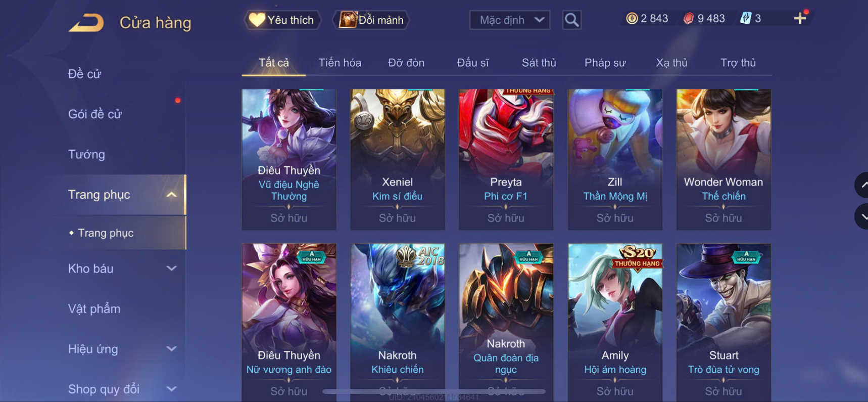The image size is (868, 402).
Task: Click the blue voucher ticket icon
Action: click(745, 19)
